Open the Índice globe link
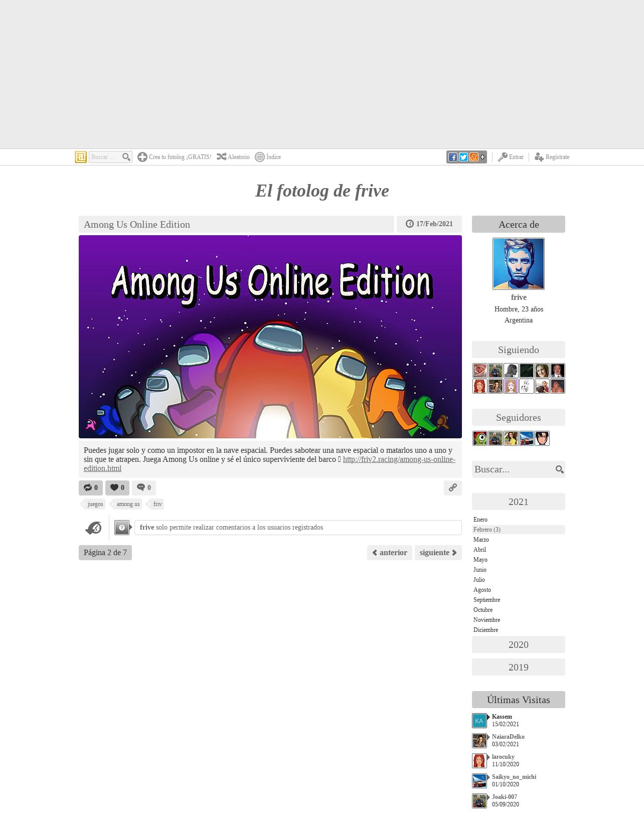 pos(268,157)
